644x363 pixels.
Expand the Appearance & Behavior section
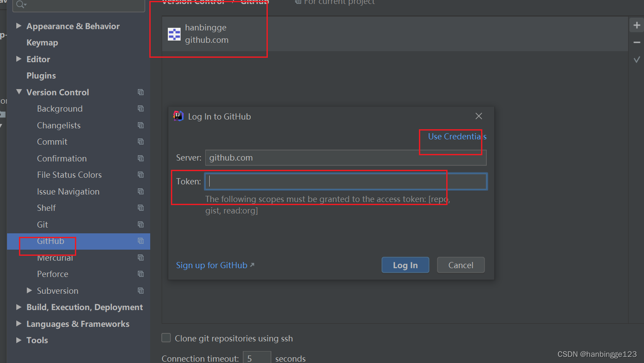tap(19, 26)
